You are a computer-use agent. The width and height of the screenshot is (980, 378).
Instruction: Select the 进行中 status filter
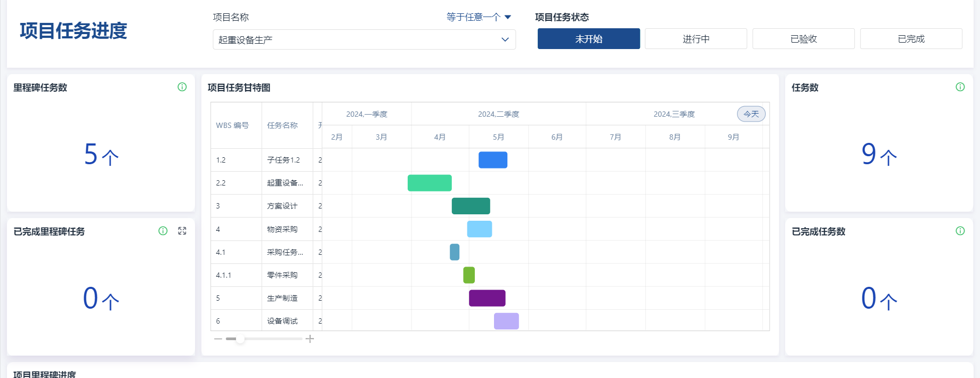pos(696,39)
